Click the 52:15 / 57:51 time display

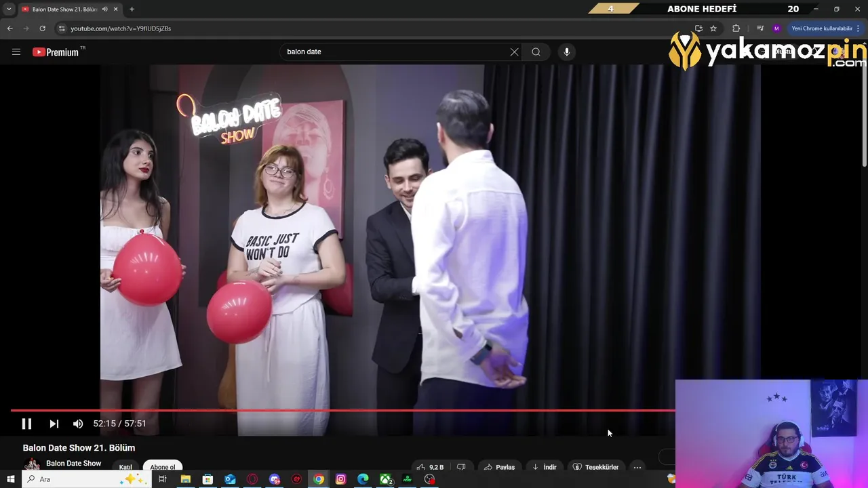click(120, 424)
